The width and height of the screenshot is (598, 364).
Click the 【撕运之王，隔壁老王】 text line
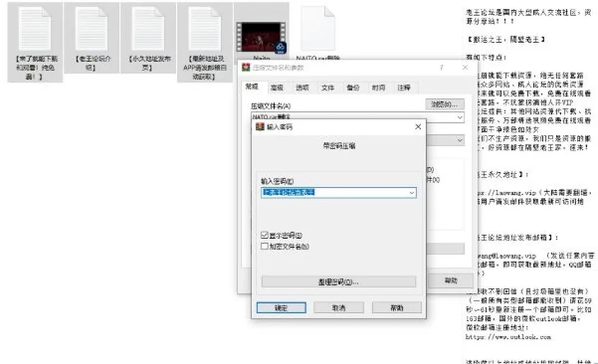pos(506,39)
